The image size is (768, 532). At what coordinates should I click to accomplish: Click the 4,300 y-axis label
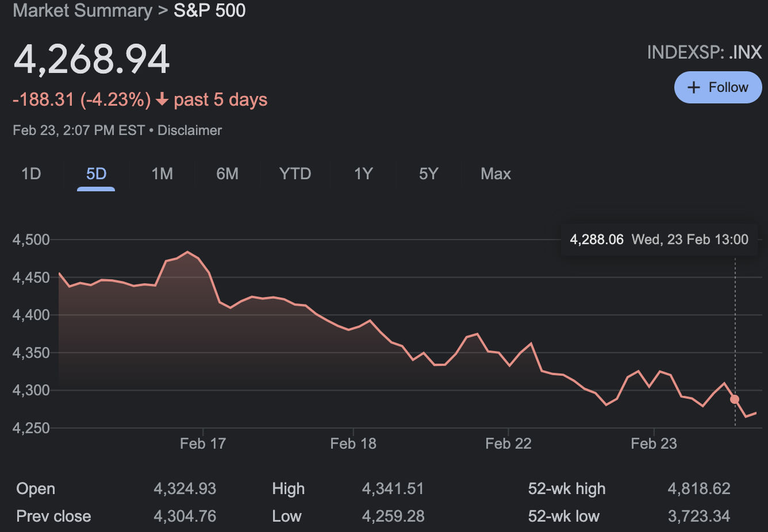[x=32, y=390]
